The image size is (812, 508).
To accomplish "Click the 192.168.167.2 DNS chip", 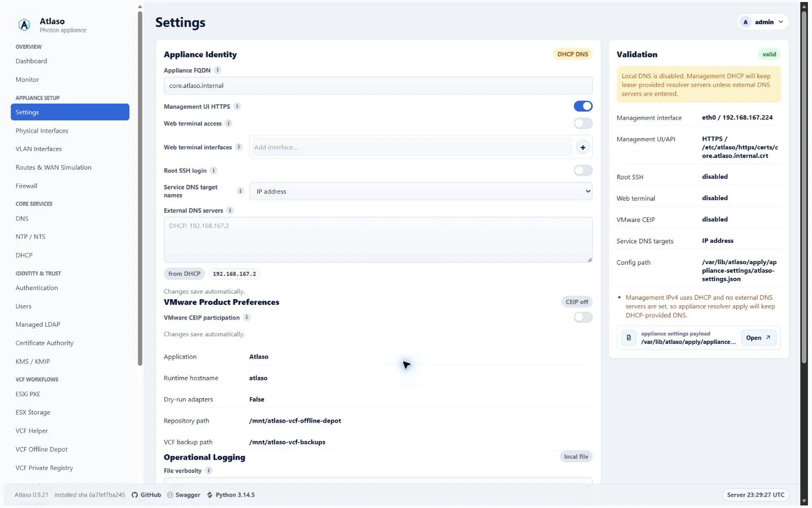I will click(234, 274).
